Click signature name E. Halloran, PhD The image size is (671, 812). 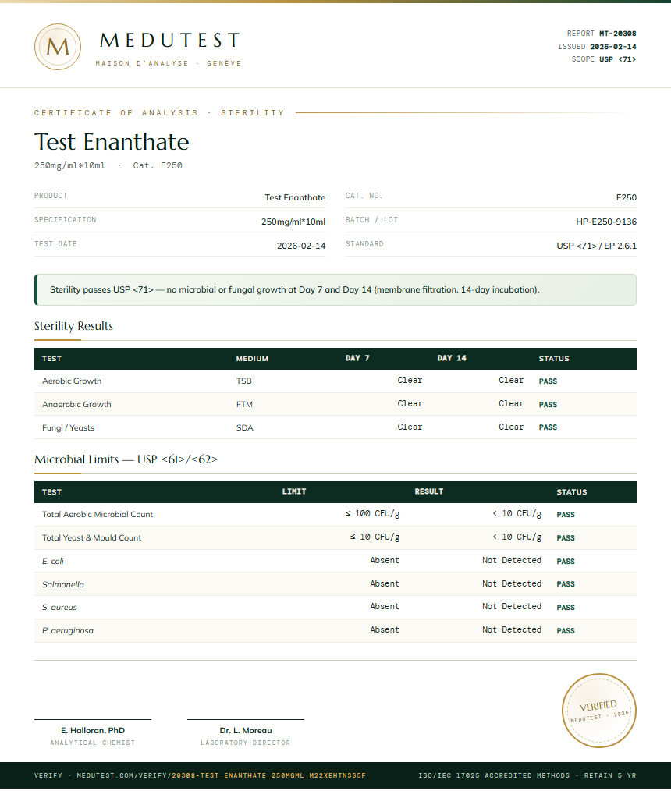[x=93, y=731]
